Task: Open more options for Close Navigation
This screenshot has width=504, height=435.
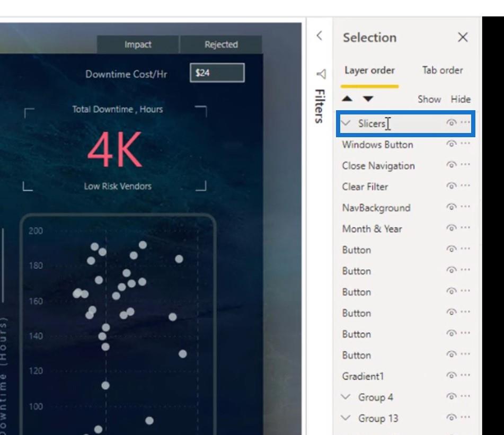Action: coord(465,164)
